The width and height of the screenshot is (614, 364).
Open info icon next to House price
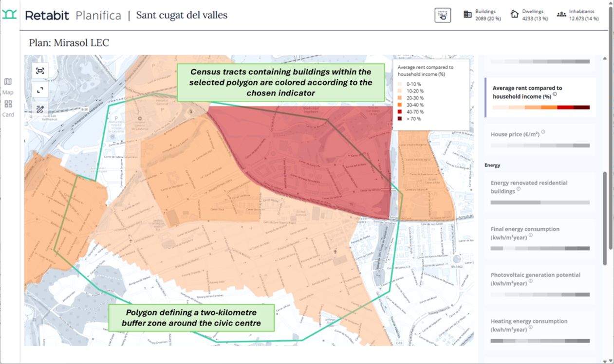coord(543,132)
